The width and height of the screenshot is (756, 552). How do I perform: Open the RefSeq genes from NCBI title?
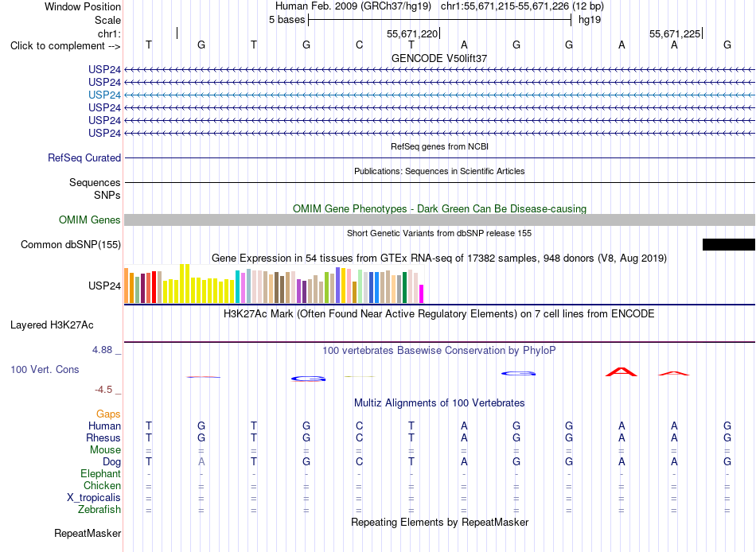[x=439, y=146]
